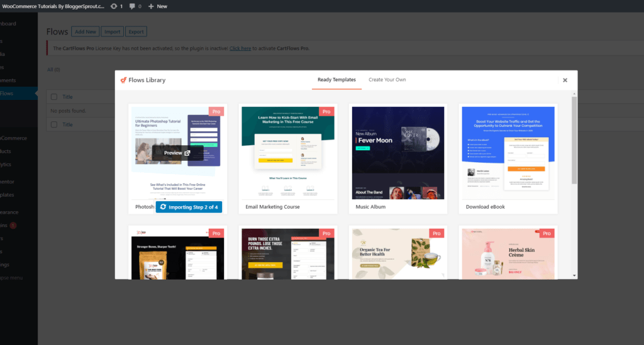644x345 pixels.
Task: Select the Ready Templates tab
Action: click(x=336, y=80)
